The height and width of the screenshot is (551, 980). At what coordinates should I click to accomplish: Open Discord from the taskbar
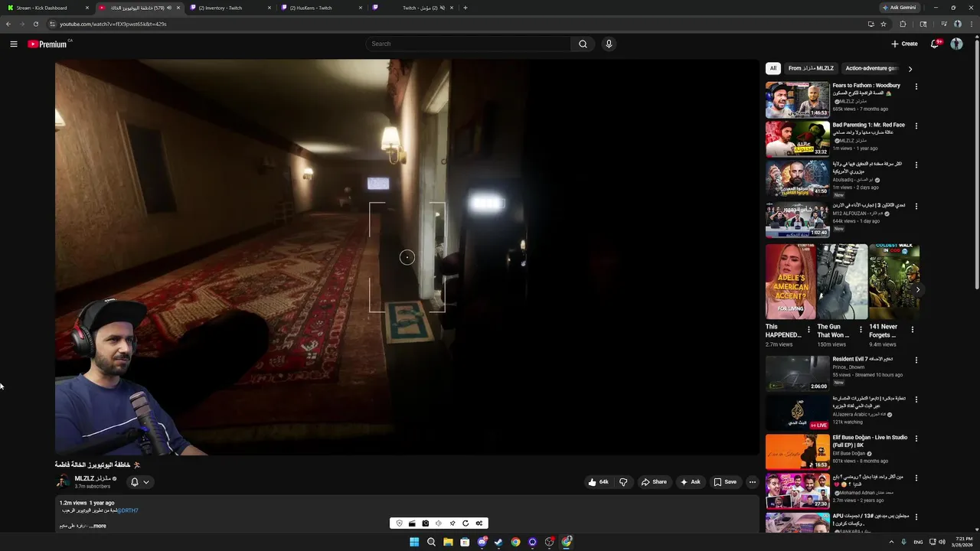coord(482,542)
